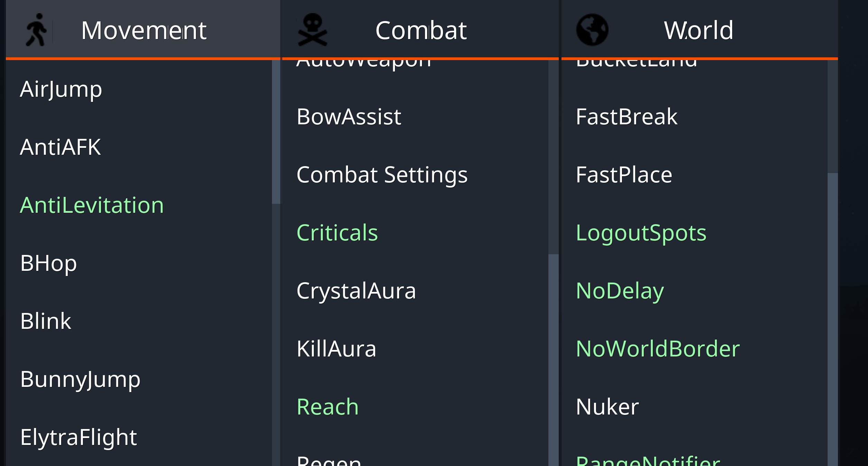Turn on ElytraFlight
This screenshot has width=868, height=466.
pos(139,437)
